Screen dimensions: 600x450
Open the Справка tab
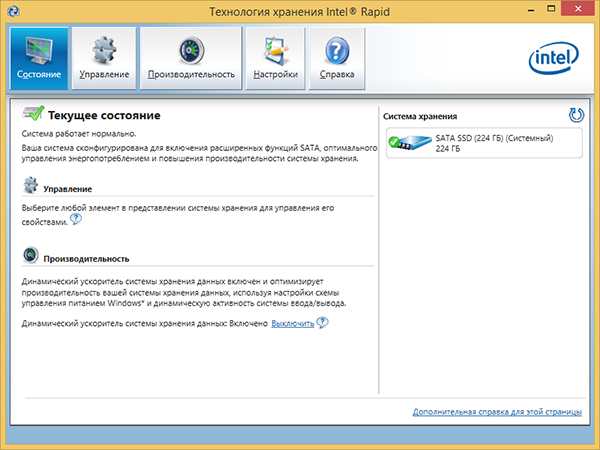337,58
